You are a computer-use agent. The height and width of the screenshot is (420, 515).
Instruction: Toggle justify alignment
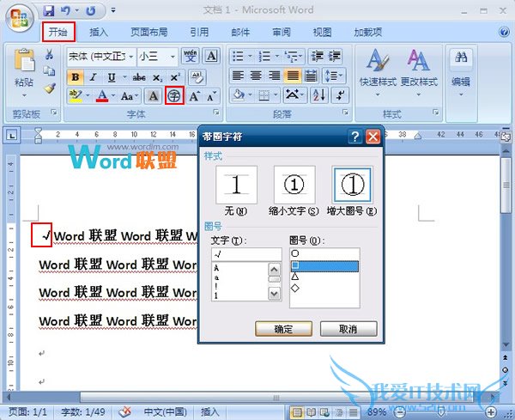tap(293, 76)
